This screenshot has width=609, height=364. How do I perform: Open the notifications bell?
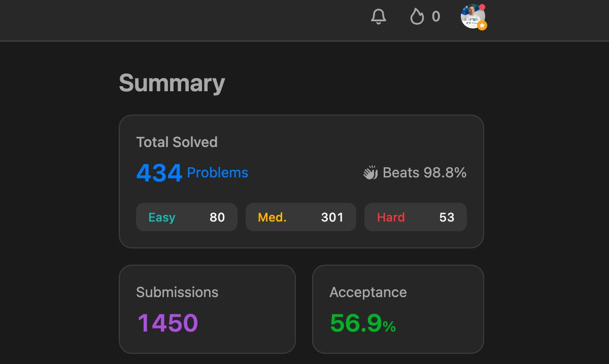coord(379,17)
